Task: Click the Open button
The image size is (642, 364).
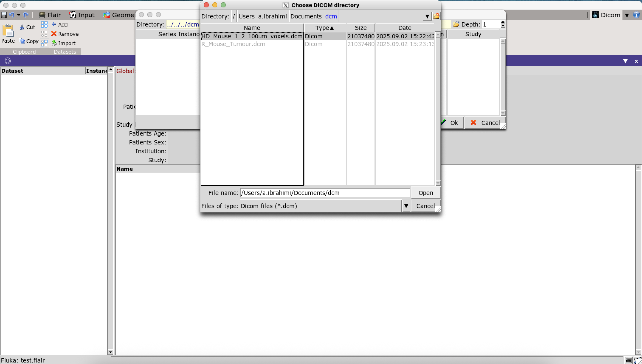Action: [425, 193]
